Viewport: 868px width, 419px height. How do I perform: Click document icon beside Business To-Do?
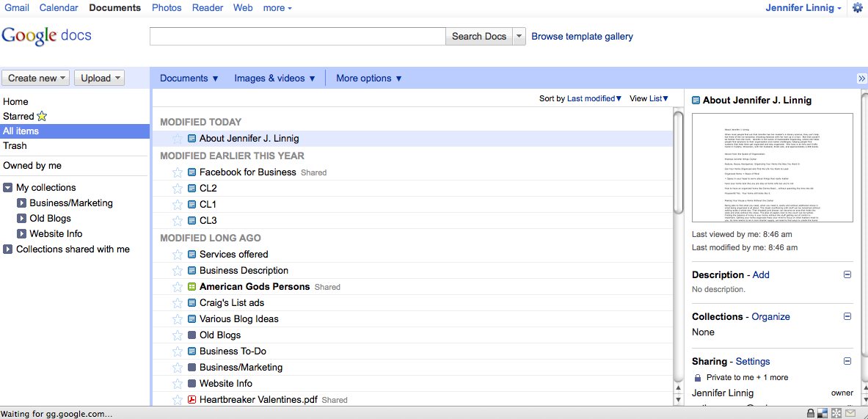click(x=192, y=351)
